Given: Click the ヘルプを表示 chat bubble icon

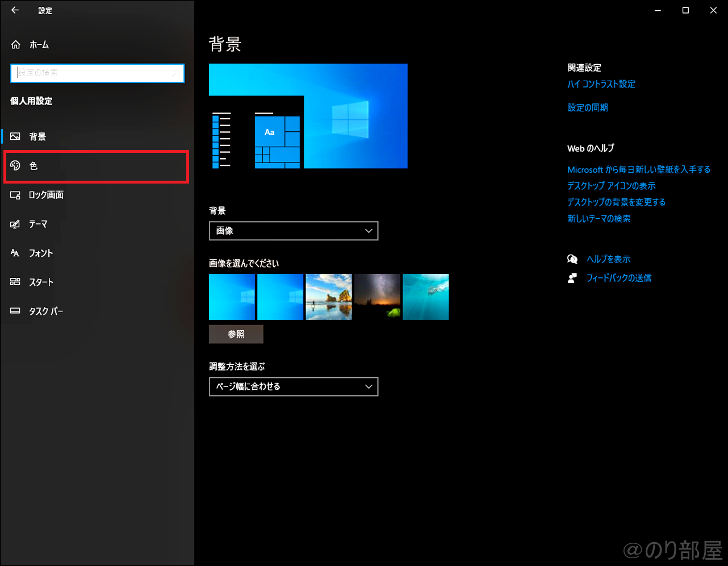Looking at the screenshot, I should pos(572,259).
